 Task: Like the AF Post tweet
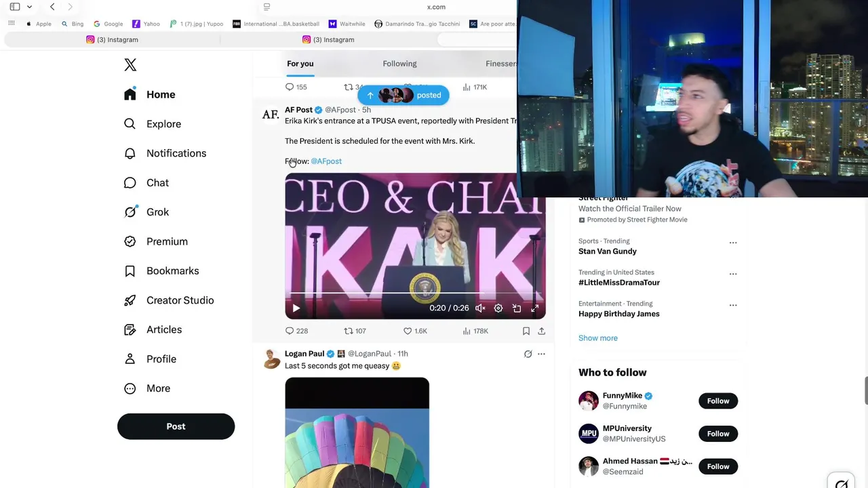(415, 331)
